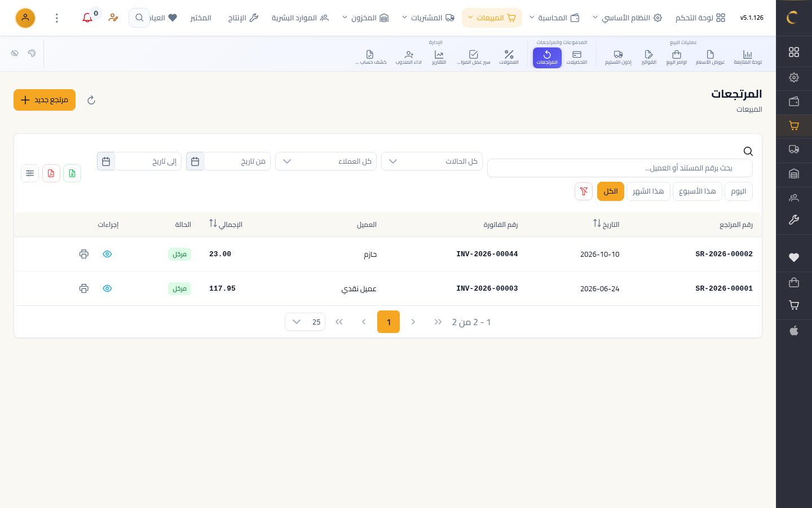The width and height of the screenshot is (812, 508).
Task: Clear filters using the red funnel icon
Action: point(584,191)
